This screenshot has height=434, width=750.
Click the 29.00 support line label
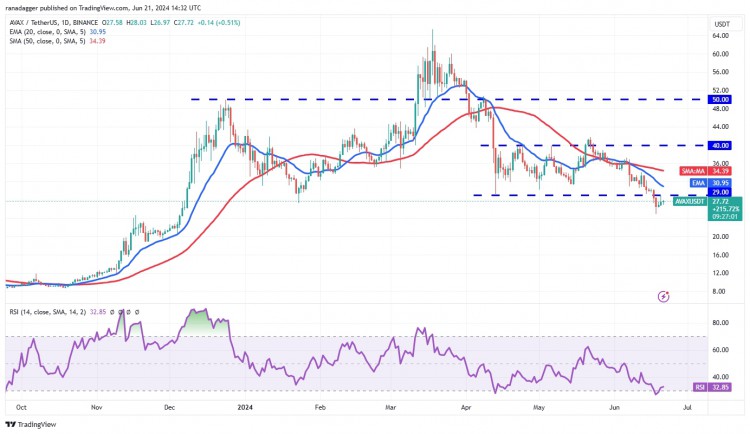[721, 192]
